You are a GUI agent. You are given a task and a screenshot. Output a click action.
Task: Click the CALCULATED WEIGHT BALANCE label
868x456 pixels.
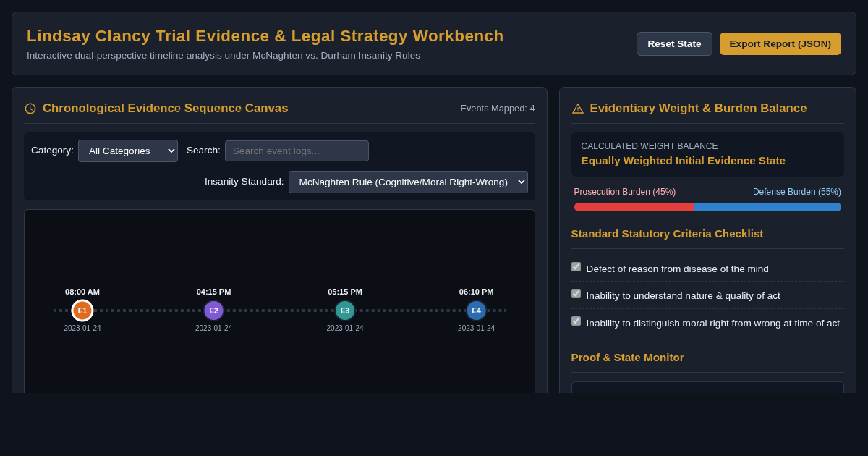650,146
